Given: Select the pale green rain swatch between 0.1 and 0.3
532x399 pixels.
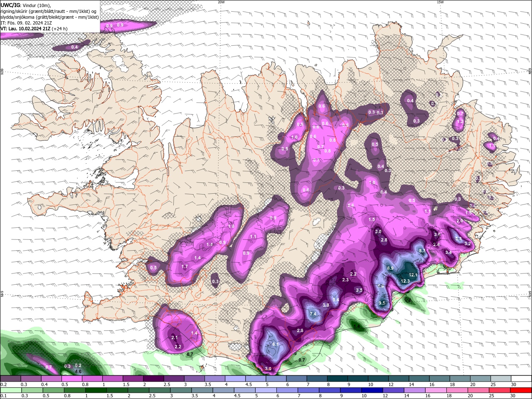Looking at the screenshot, I should (x=11, y=390).
